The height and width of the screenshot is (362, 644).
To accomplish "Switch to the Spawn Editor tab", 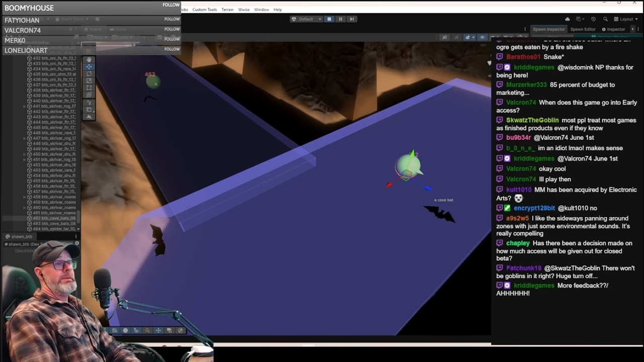I will pyautogui.click(x=583, y=29).
